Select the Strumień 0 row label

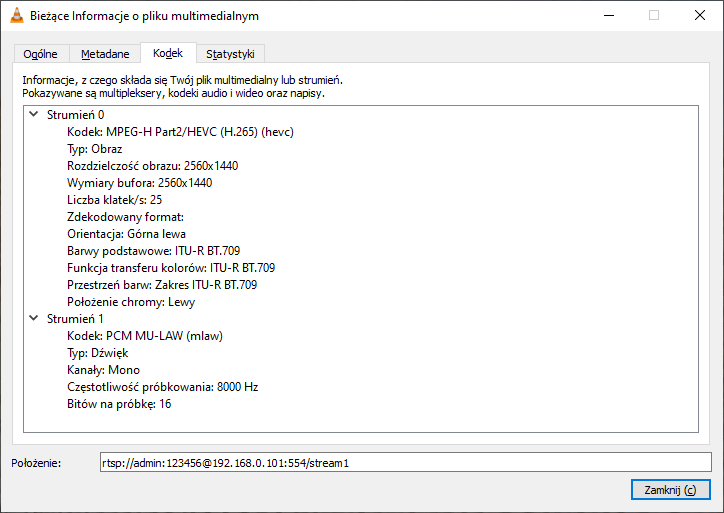click(x=75, y=115)
